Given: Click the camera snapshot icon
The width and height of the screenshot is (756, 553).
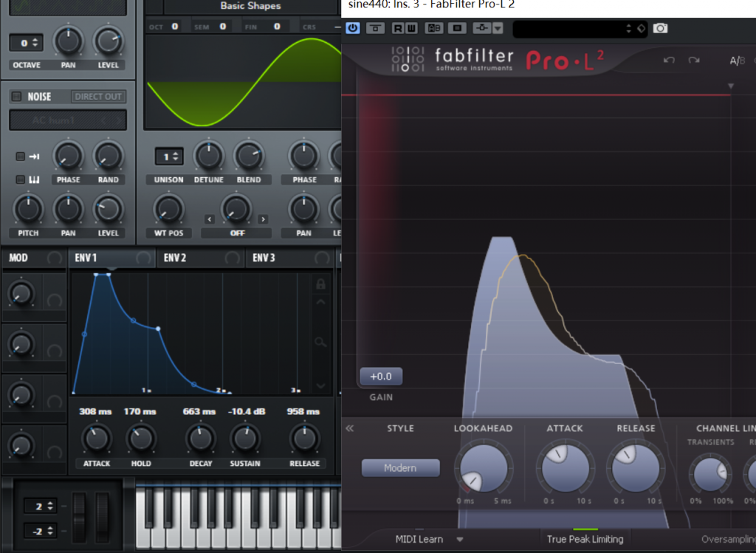Looking at the screenshot, I should pyautogui.click(x=661, y=28).
